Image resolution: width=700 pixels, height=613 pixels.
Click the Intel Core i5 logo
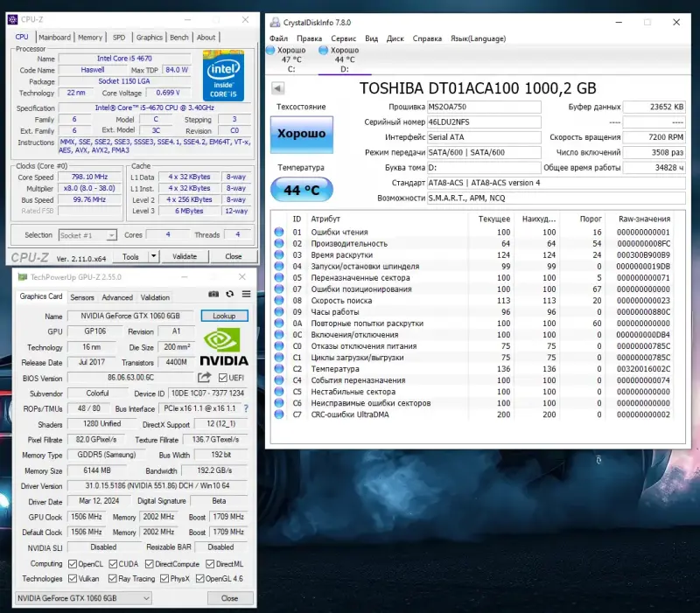223,75
